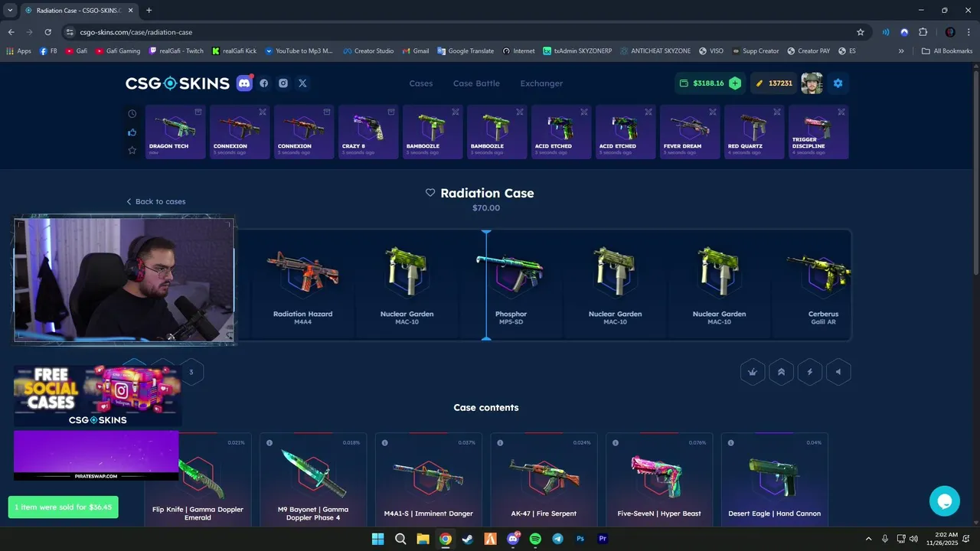Open the Instagram icon in site header
The image size is (980, 551).
tap(283, 83)
